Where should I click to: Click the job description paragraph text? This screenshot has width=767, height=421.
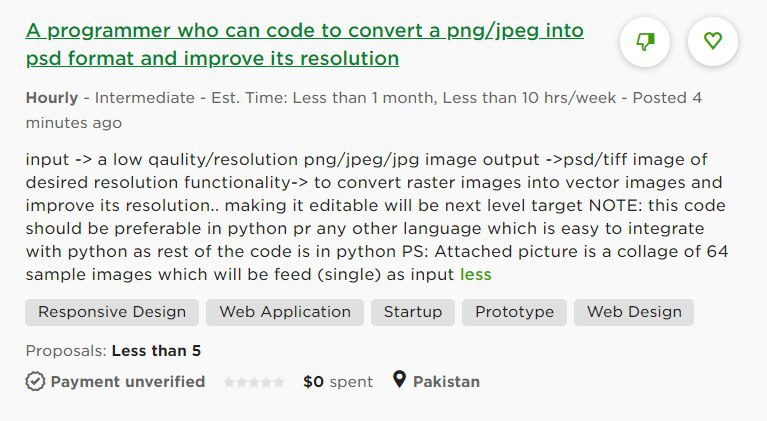[x=377, y=217]
